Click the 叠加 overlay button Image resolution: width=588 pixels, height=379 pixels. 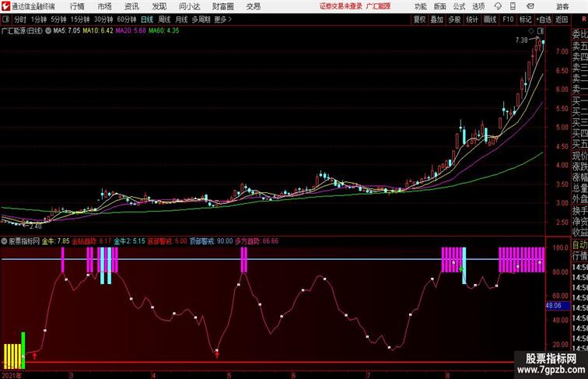[x=437, y=19]
